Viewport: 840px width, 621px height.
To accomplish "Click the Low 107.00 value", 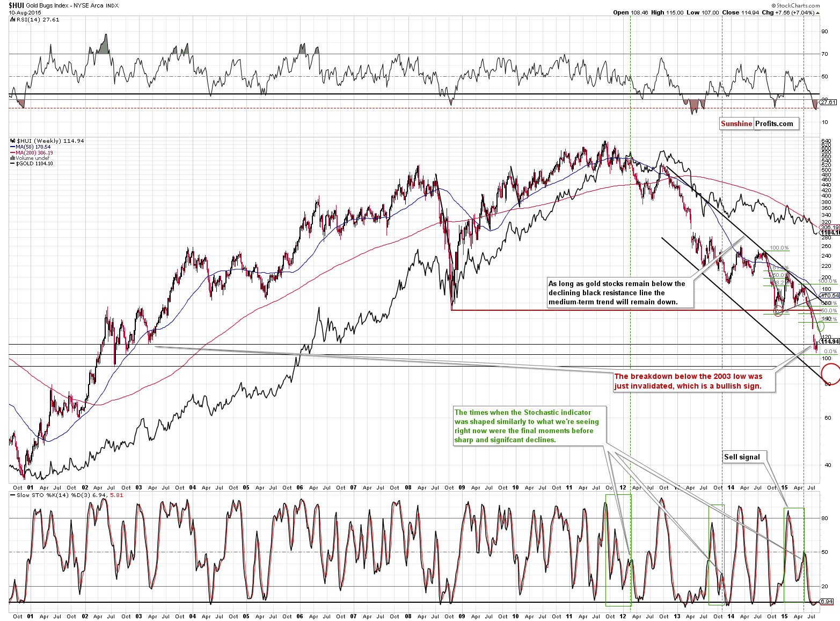I will [703, 12].
